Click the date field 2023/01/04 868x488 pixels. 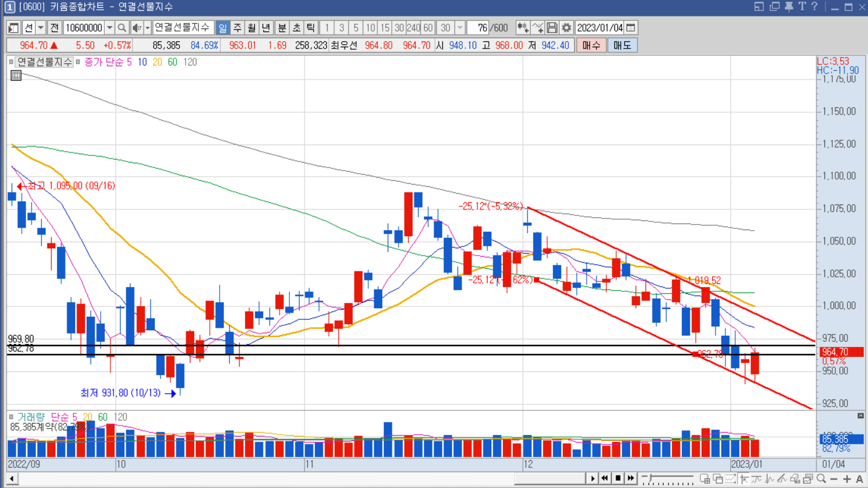(x=599, y=28)
